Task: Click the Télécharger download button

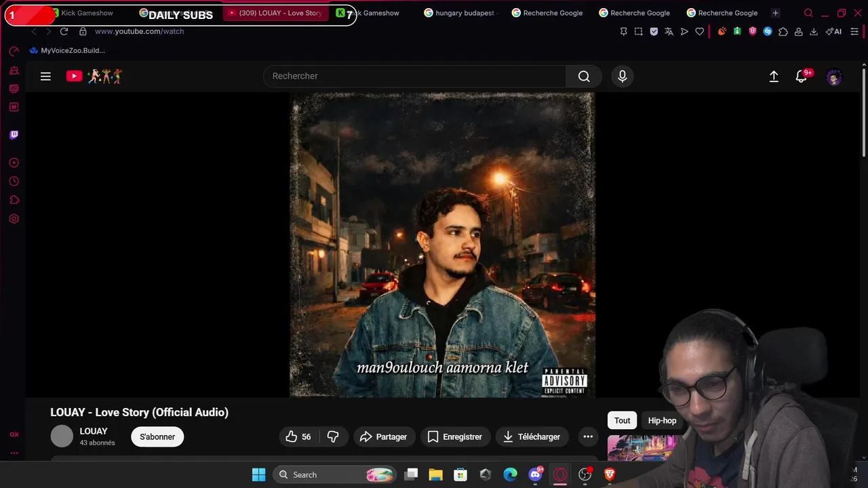Action: click(x=532, y=437)
